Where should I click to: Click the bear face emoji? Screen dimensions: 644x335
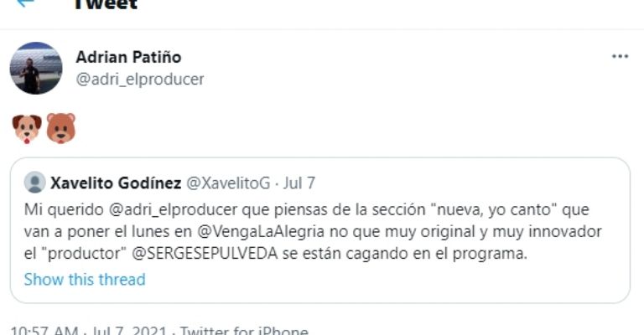[60, 129]
